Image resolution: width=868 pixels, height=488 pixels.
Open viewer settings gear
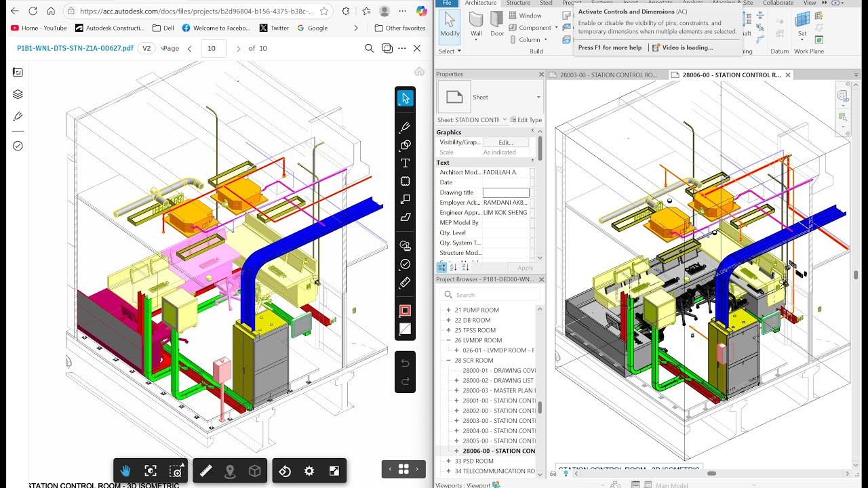309,471
